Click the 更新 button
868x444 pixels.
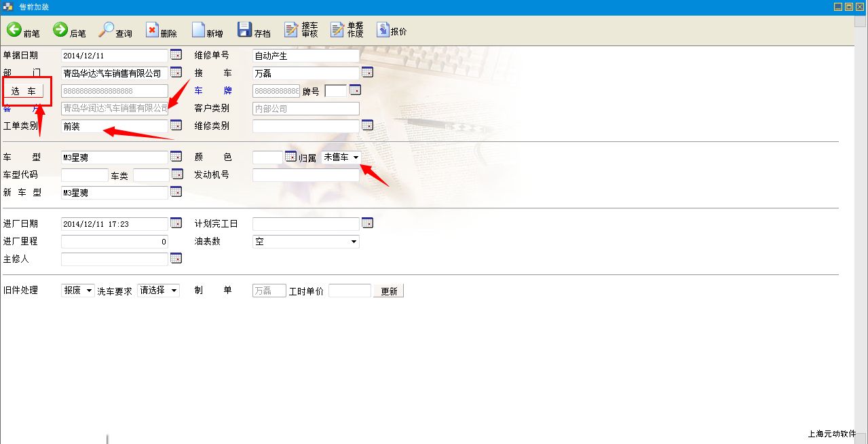(388, 291)
